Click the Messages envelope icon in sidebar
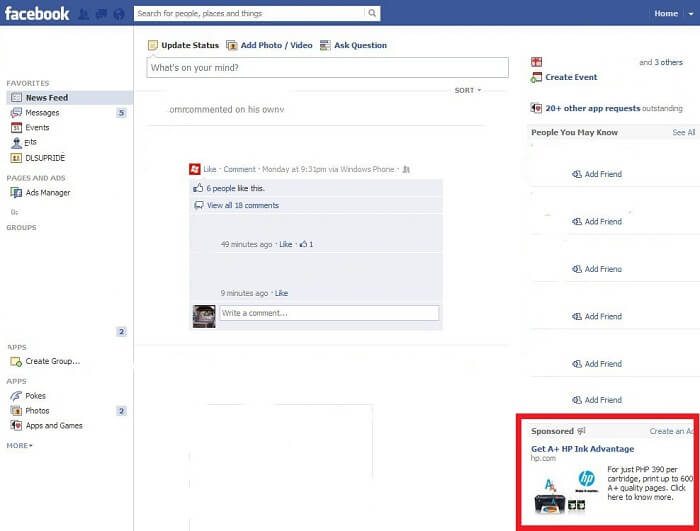Image resolution: width=700 pixels, height=531 pixels. 16,113
